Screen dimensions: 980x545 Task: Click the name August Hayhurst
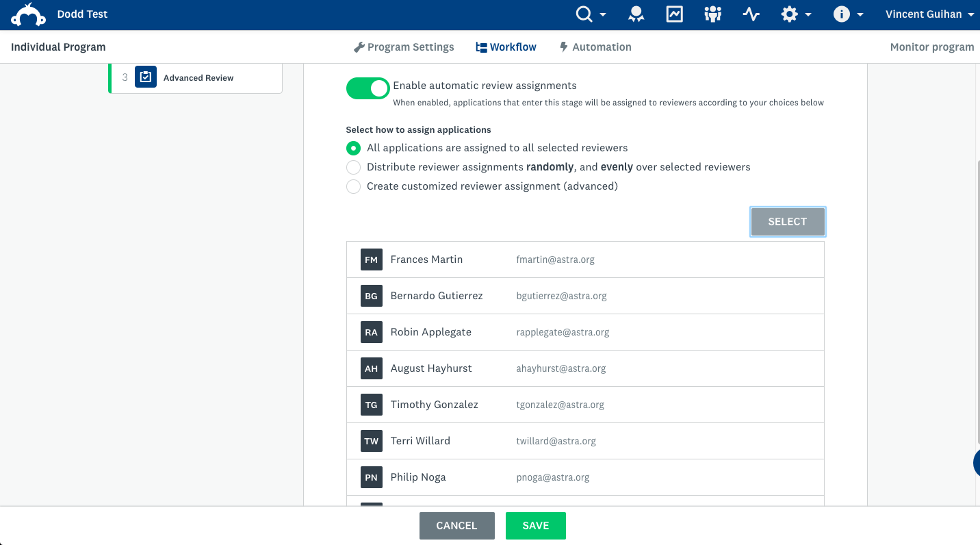pyautogui.click(x=431, y=368)
